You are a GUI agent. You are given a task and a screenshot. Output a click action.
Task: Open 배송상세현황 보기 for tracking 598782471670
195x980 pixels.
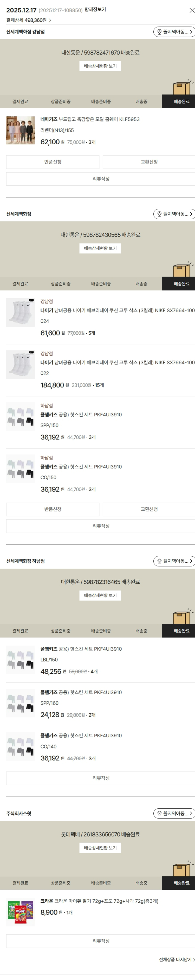[x=100, y=66]
